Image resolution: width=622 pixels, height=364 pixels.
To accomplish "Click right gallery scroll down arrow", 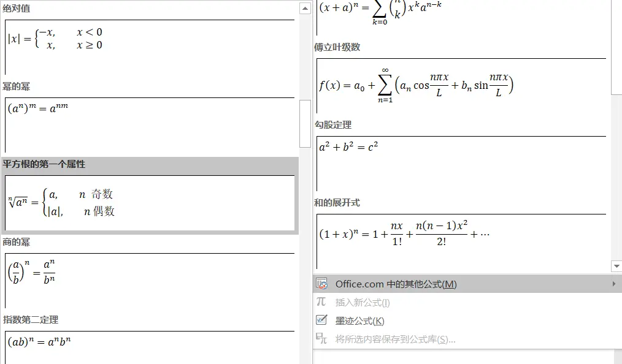I will coord(616,266).
